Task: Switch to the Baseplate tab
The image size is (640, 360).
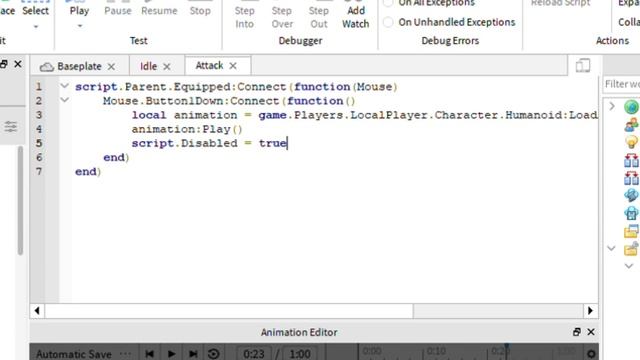Action: pyautogui.click(x=79, y=66)
